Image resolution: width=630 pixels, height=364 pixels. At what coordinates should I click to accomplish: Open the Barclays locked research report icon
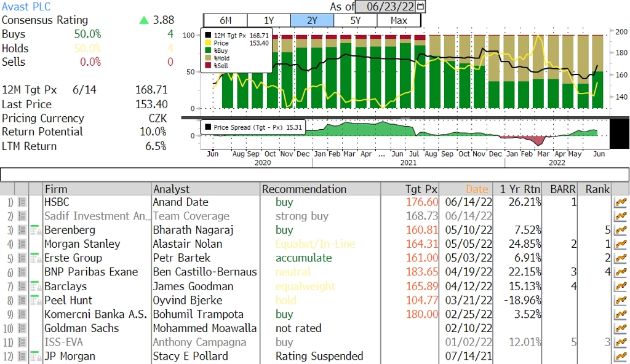[36, 286]
